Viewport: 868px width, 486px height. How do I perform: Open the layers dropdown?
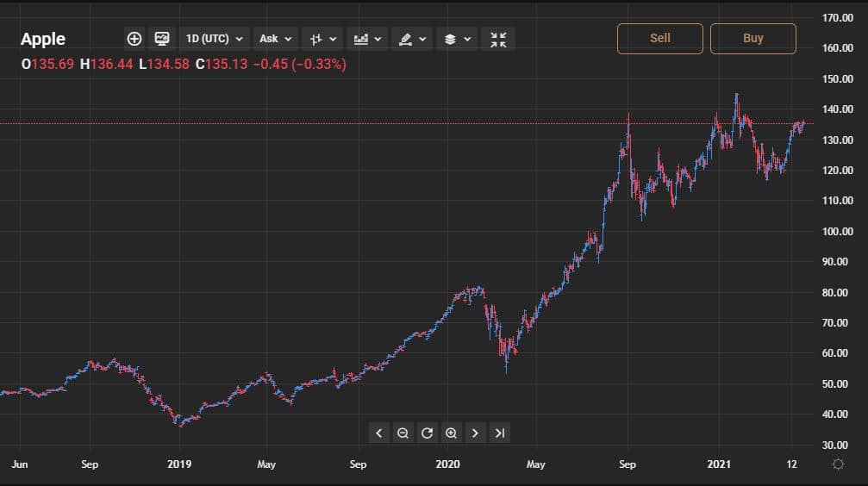coord(457,39)
